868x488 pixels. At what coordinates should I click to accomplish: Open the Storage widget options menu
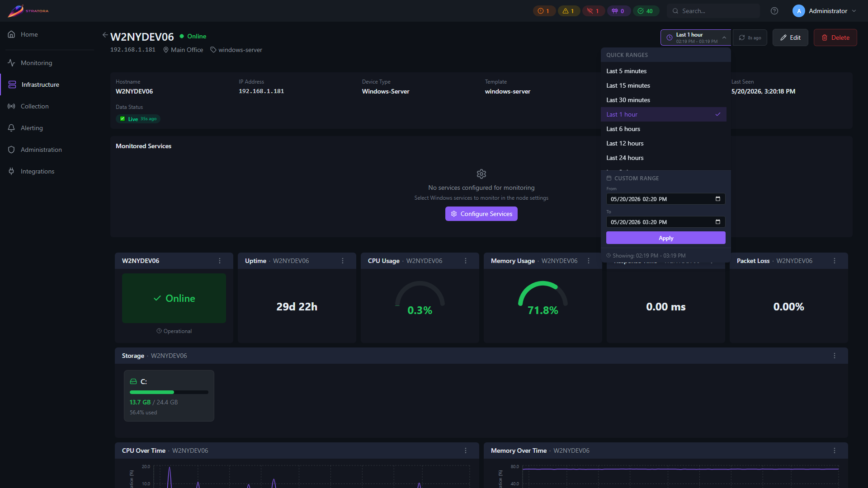[x=835, y=356]
